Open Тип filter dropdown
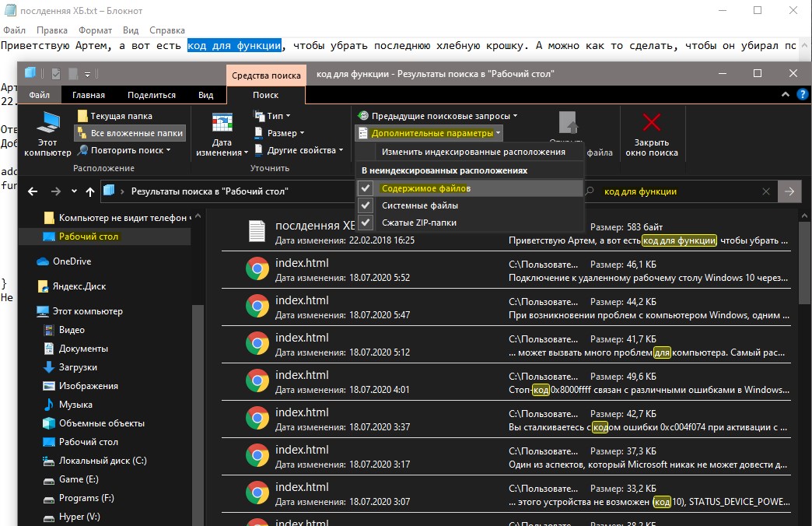Image resolution: width=812 pixels, height=526 pixels. (273, 116)
